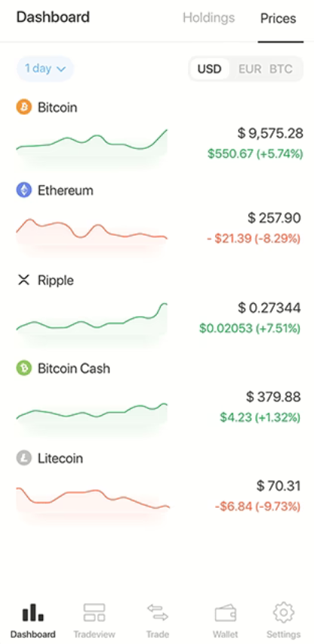Open the Wallet icon
This screenshot has height=644, width=314.
(226, 620)
